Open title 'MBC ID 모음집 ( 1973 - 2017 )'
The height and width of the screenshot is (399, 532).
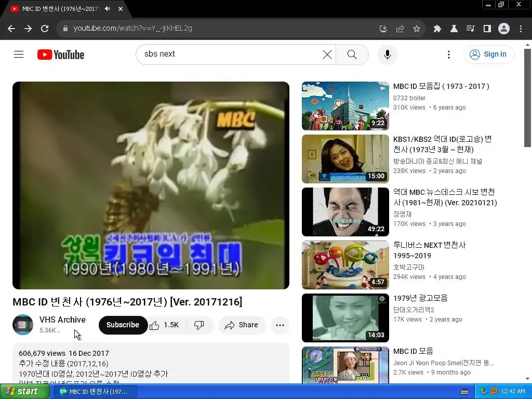tap(441, 86)
